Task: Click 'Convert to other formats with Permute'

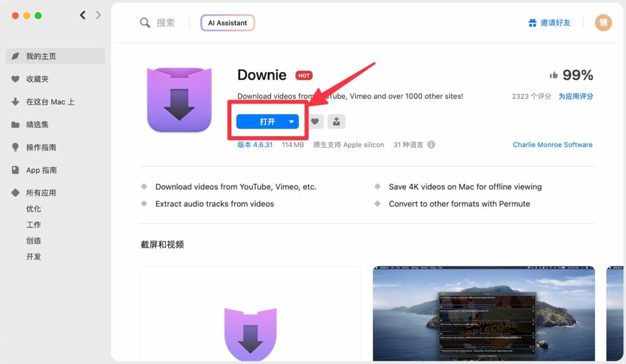Action: pos(460,204)
